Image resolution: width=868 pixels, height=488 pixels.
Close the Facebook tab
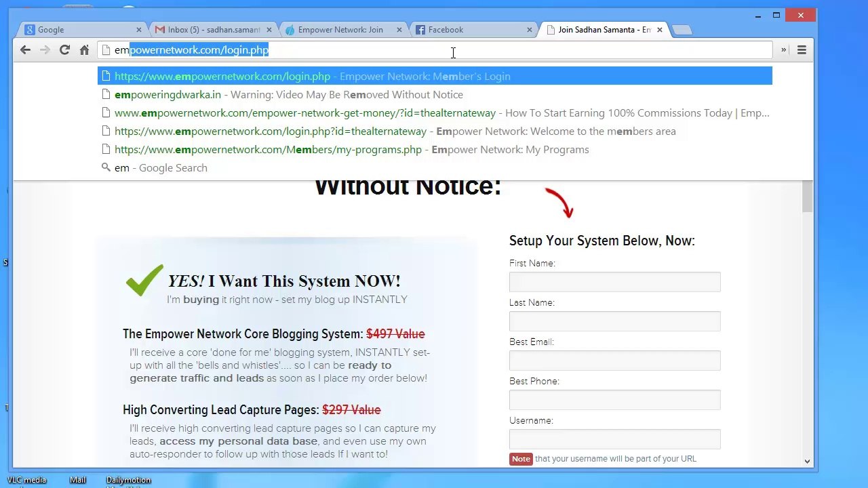(x=530, y=30)
